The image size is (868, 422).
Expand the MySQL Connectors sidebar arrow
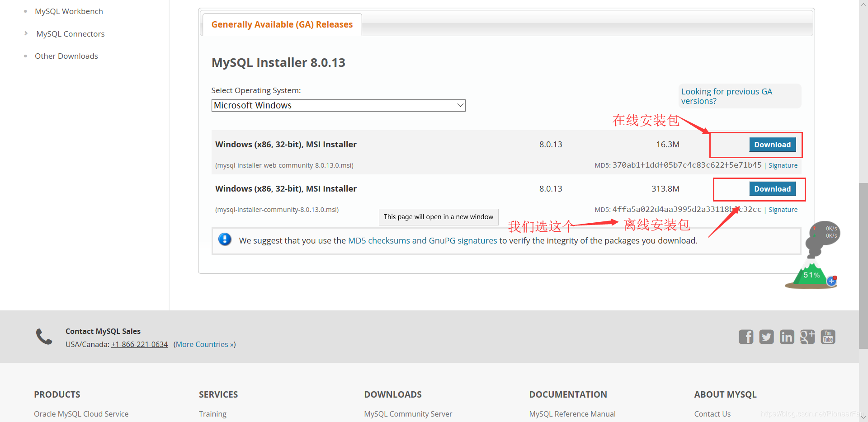point(26,33)
